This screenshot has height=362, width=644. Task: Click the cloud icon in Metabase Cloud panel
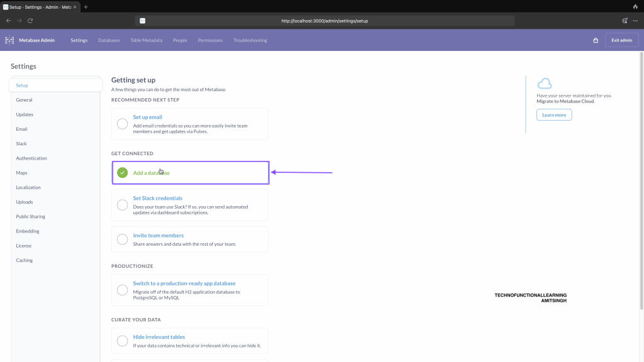click(544, 84)
